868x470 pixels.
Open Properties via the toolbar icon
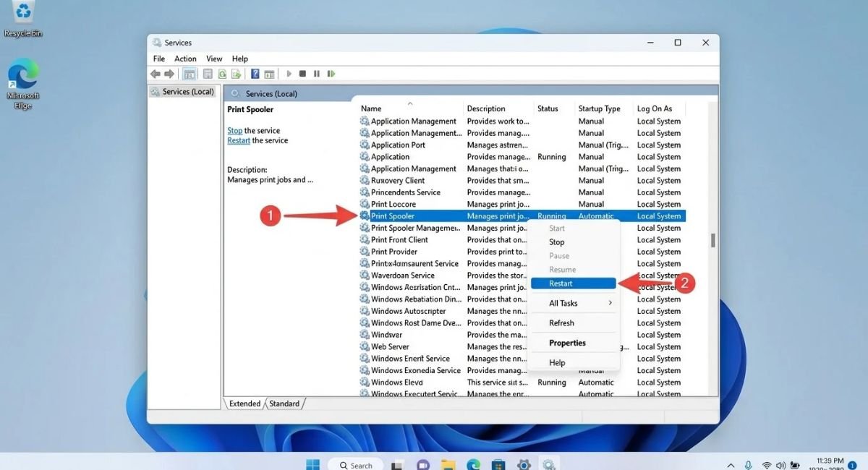208,74
